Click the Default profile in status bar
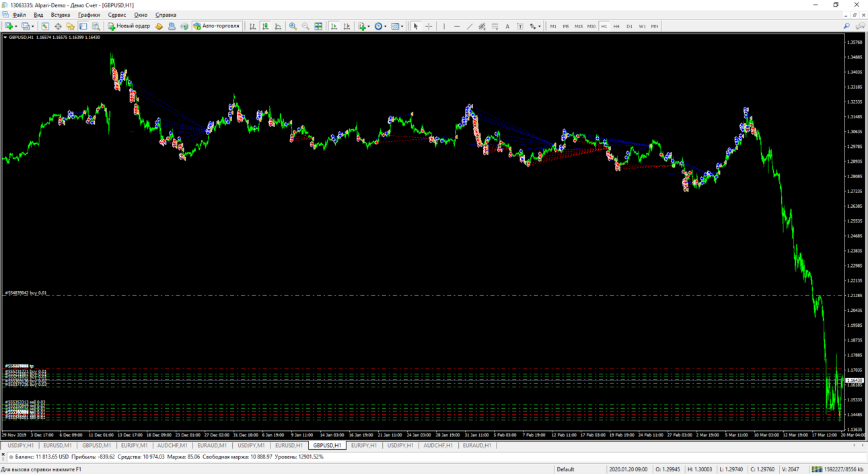Viewport: 868px width, 474px height. (x=565, y=469)
